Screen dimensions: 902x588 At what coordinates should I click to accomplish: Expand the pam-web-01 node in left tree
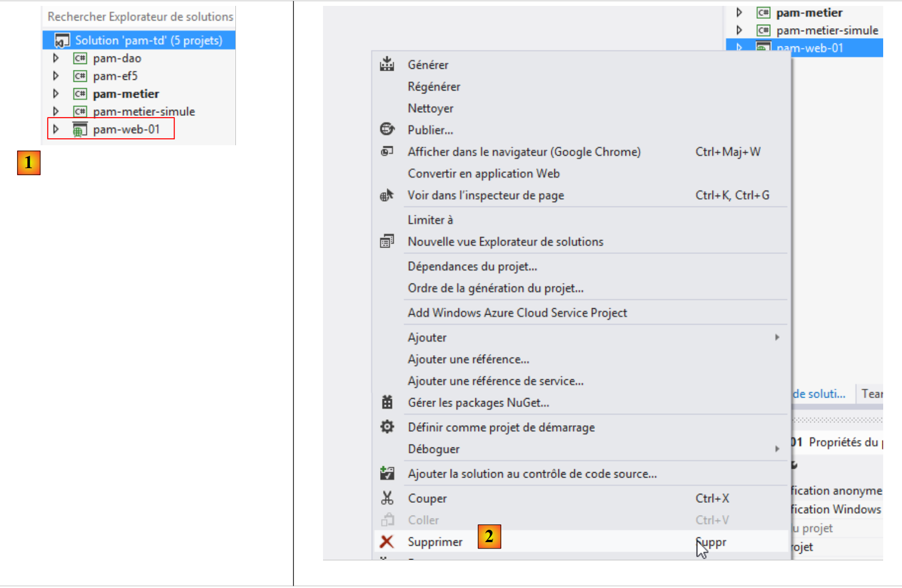[x=56, y=129]
